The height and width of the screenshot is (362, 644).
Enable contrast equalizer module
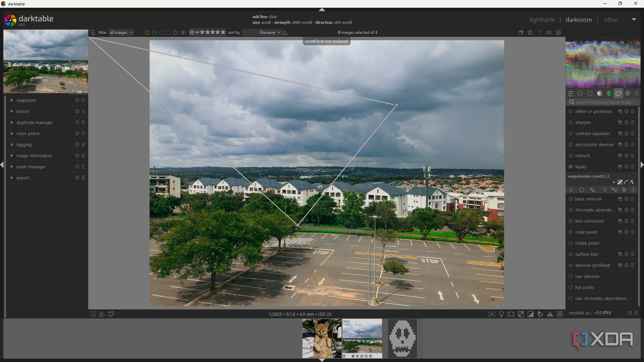click(x=571, y=134)
